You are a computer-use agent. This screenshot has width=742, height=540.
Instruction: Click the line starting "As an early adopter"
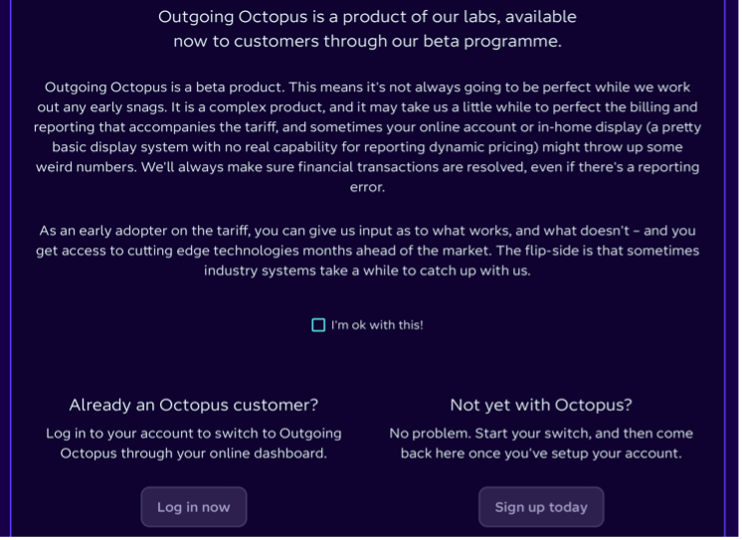coord(369,231)
